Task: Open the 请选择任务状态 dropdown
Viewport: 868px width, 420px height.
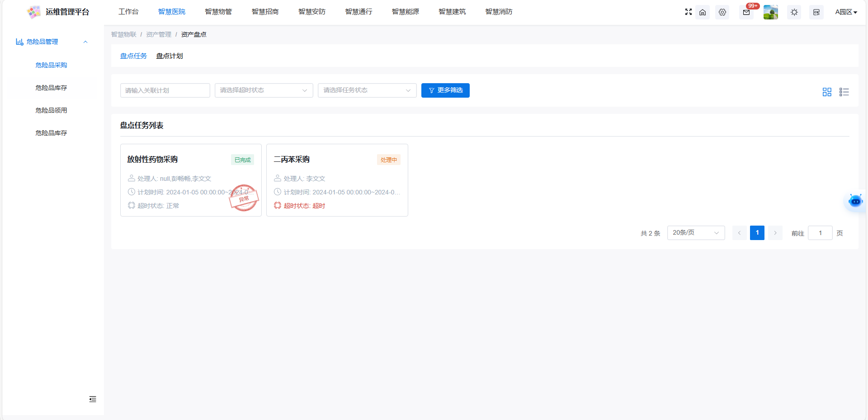Action: [x=367, y=90]
